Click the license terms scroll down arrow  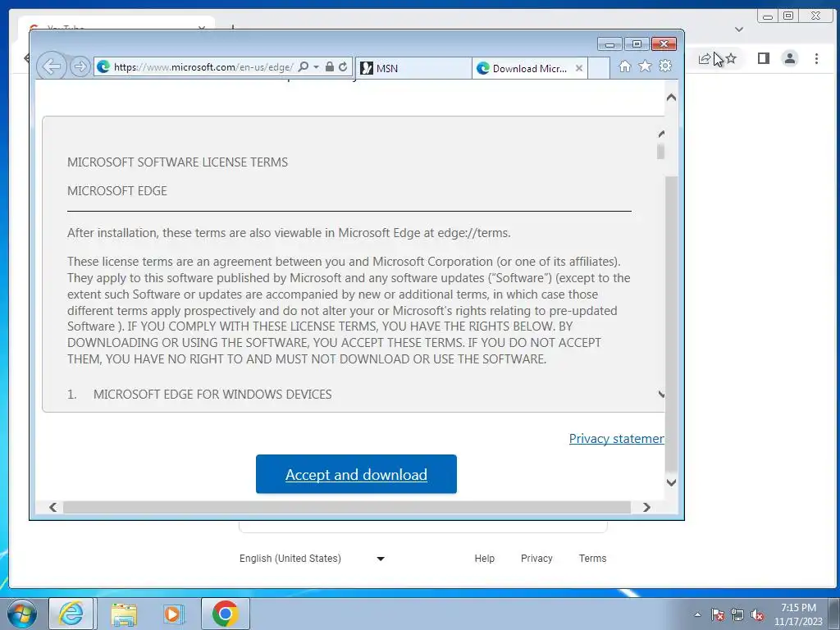pos(661,395)
